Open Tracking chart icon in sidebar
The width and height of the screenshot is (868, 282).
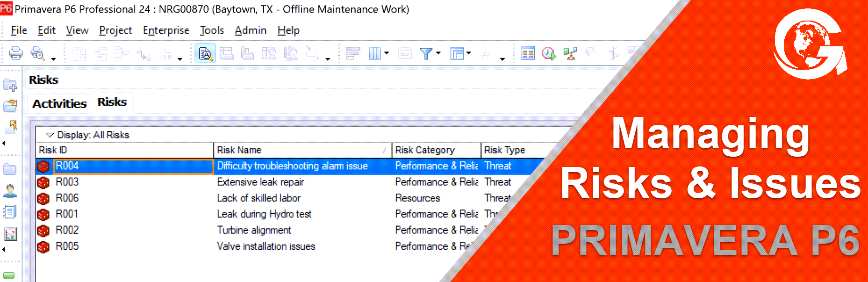pyautogui.click(x=10, y=233)
